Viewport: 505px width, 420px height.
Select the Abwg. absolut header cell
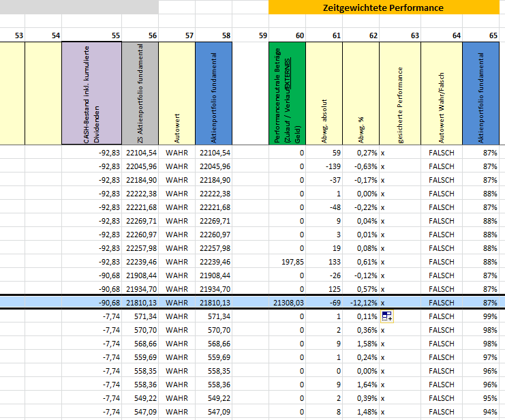324,93
